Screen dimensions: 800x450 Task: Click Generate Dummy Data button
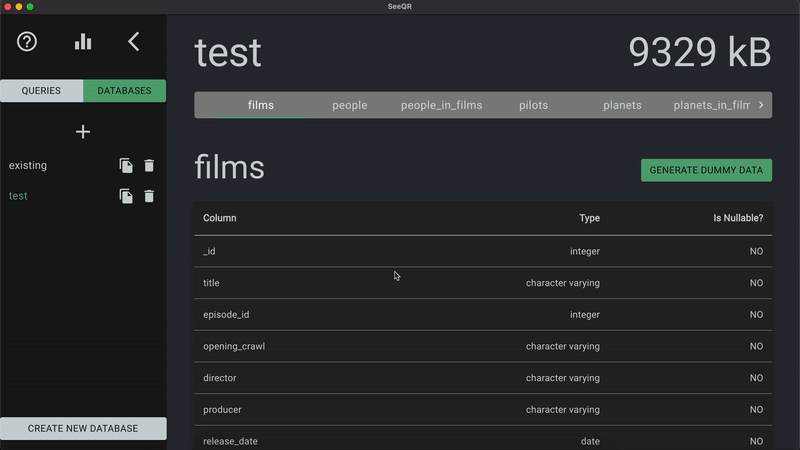[706, 170]
